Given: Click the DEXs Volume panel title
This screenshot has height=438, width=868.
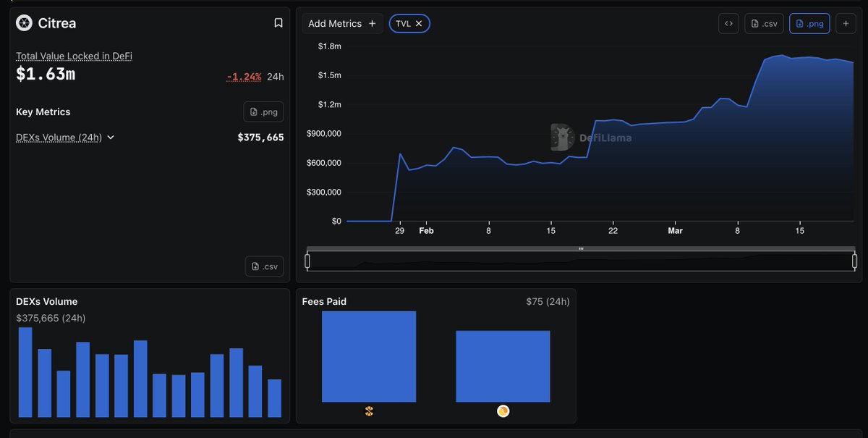Looking at the screenshot, I should [x=46, y=301].
